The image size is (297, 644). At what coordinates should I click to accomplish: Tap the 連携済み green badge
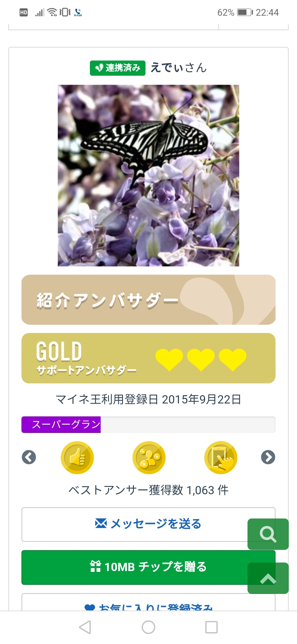pos(118,68)
